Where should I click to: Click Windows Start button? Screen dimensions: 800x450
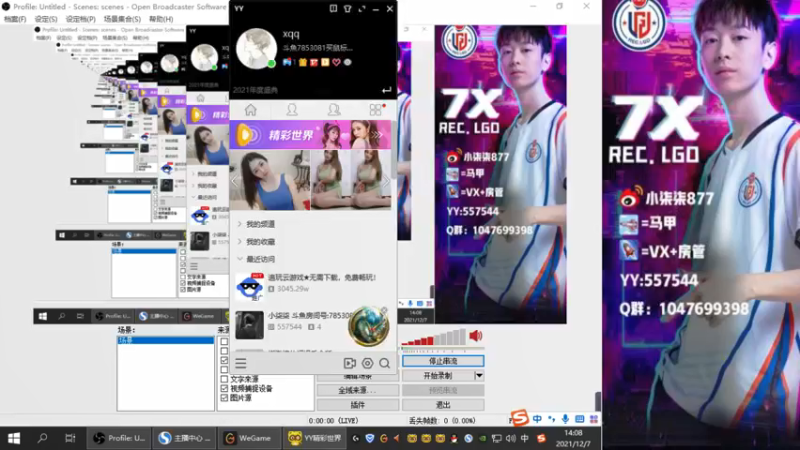click(14, 438)
